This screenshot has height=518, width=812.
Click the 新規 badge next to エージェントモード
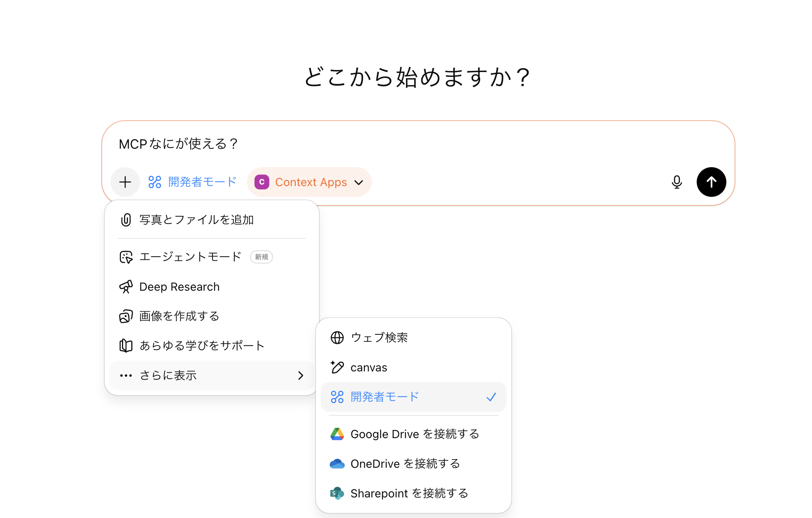coord(261,257)
